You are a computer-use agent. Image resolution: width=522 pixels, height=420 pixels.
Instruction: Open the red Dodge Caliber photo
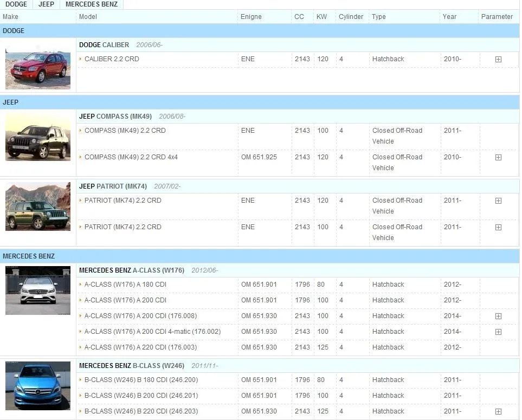coord(38,65)
